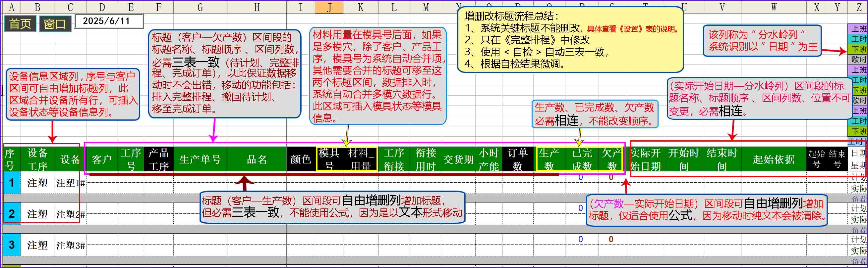Select column header A
This screenshot has width=868, height=268.
coord(12,7)
